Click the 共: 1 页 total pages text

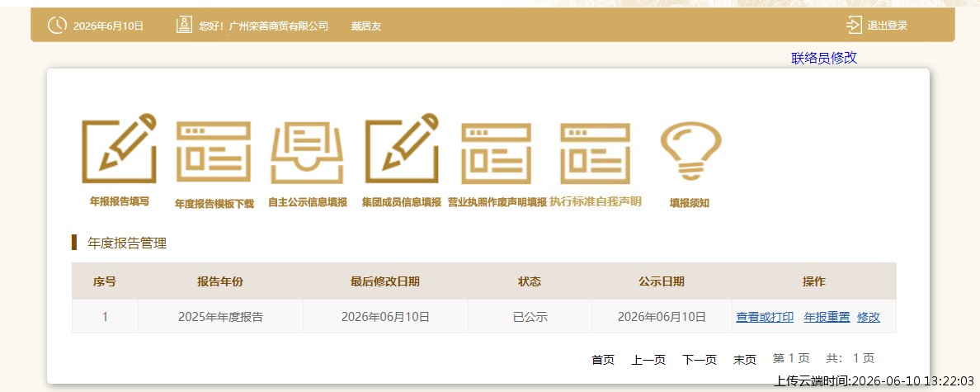click(850, 358)
